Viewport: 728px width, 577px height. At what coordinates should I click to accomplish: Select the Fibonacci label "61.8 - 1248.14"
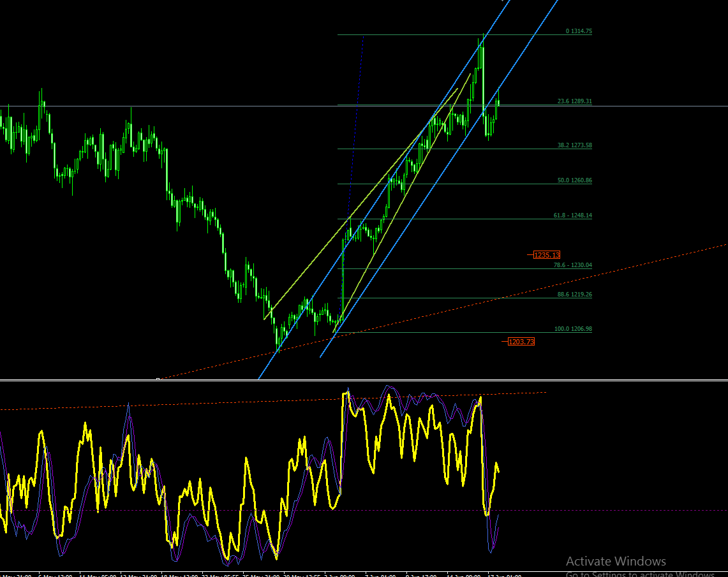pos(572,215)
